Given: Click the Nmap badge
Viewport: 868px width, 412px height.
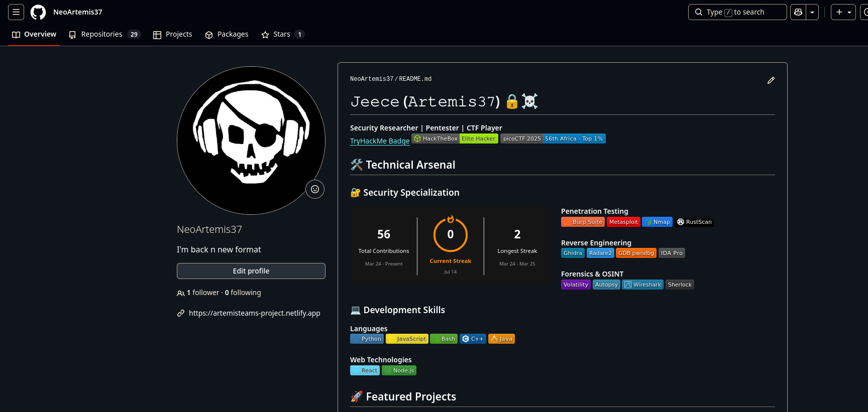Looking at the screenshot, I should [658, 222].
